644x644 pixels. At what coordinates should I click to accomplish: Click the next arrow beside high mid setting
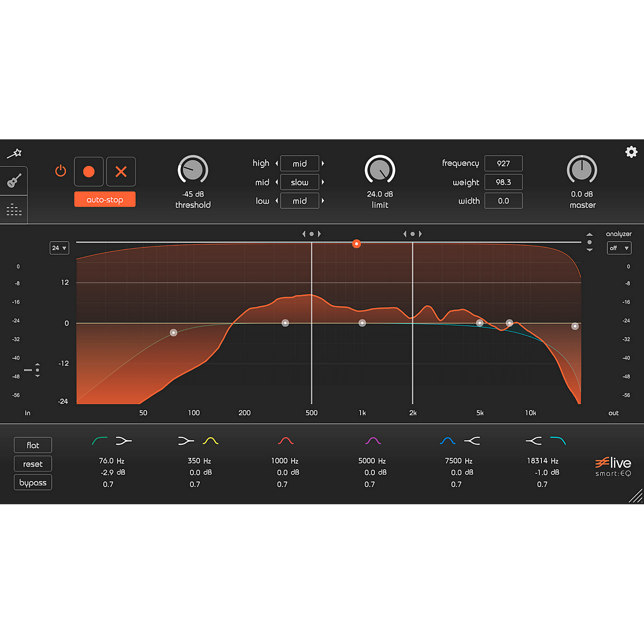point(323,164)
